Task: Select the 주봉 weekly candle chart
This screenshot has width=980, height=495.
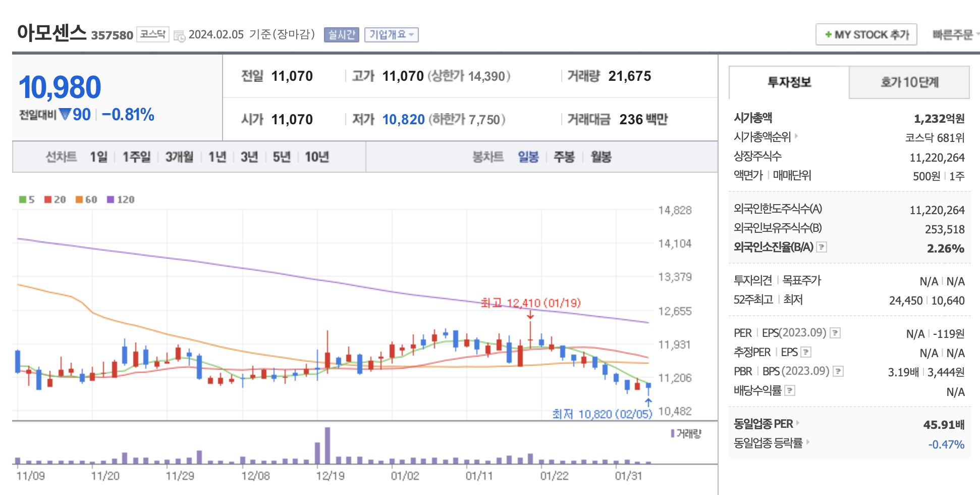Action: (564, 157)
